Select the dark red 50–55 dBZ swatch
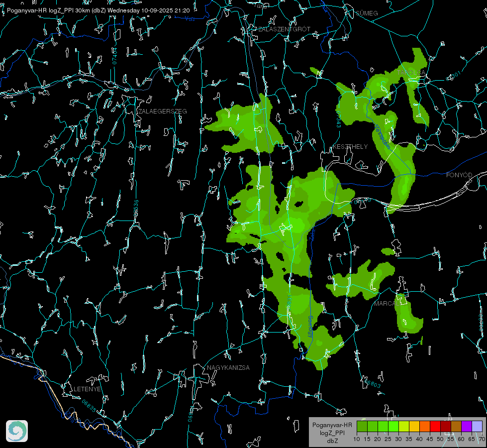 [x=446, y=426]
